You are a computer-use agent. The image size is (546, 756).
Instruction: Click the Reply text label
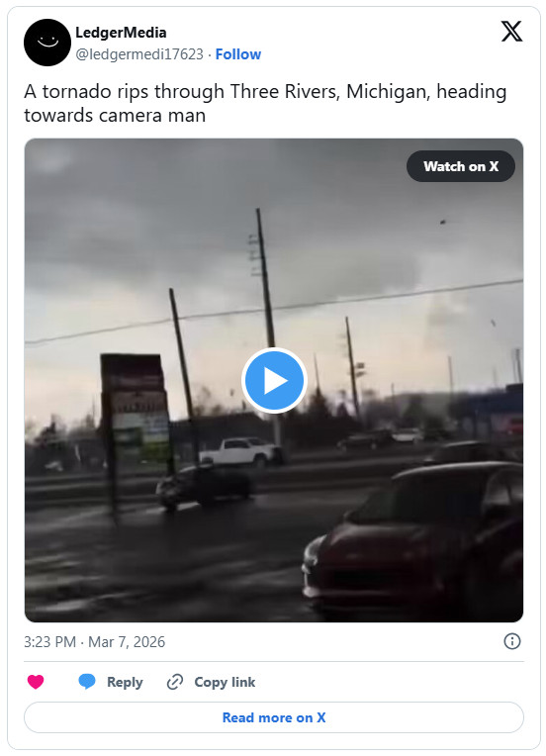(x=125, y=682)
